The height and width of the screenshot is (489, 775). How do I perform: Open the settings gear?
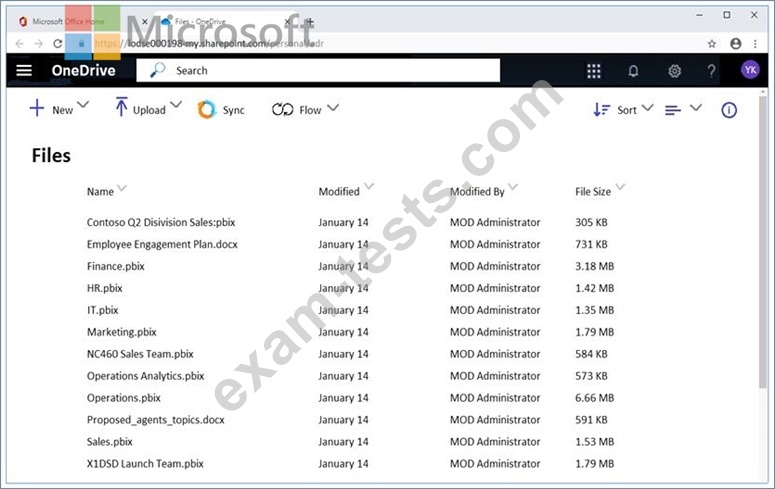[674, 71]
